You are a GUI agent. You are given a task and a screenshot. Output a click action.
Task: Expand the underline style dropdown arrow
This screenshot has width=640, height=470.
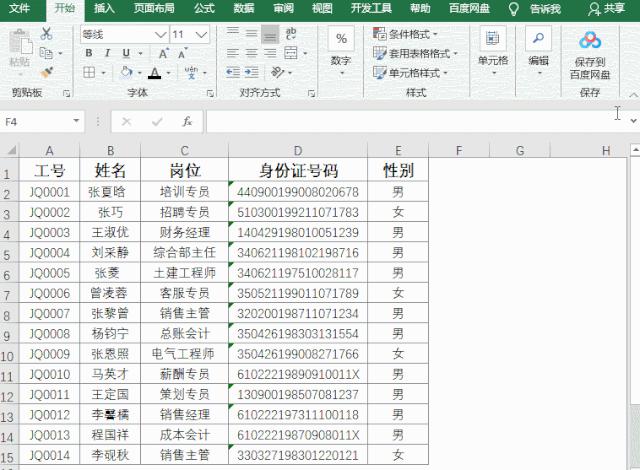click(x=140, y=53)
